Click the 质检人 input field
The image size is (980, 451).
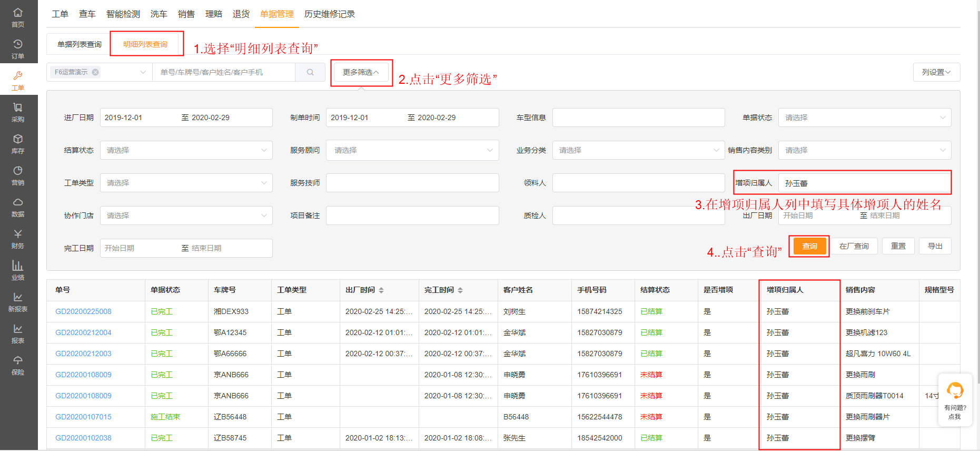coord(639,215)
